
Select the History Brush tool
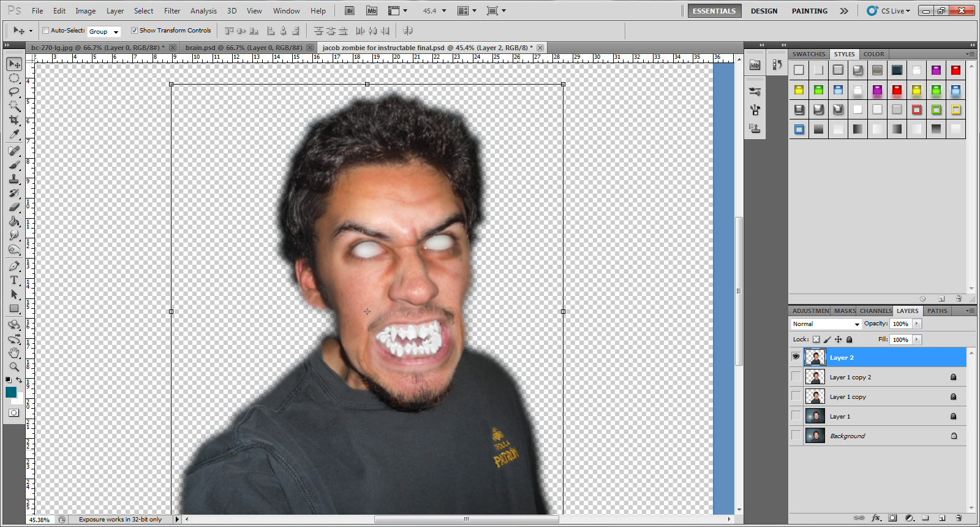(14, 193)
